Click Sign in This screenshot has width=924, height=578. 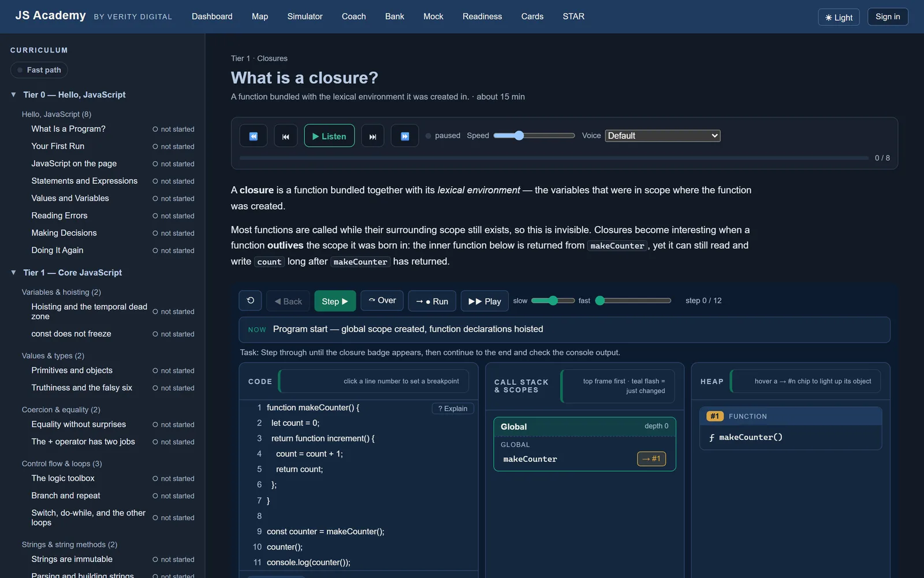pos(888,17)
